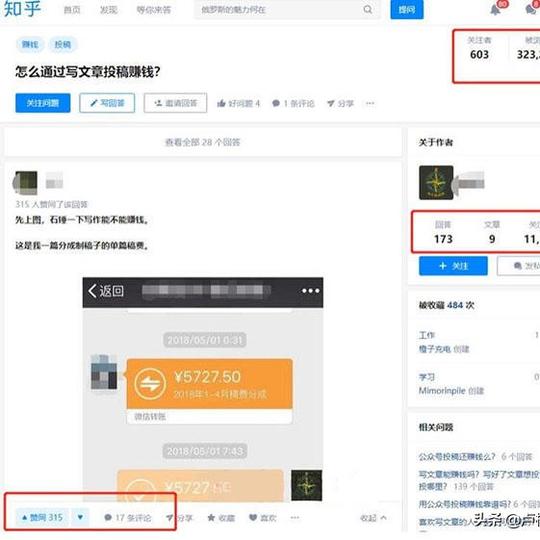540x540 pixels.
Task: Expand view all 28 answers
Action: [202, 142]
